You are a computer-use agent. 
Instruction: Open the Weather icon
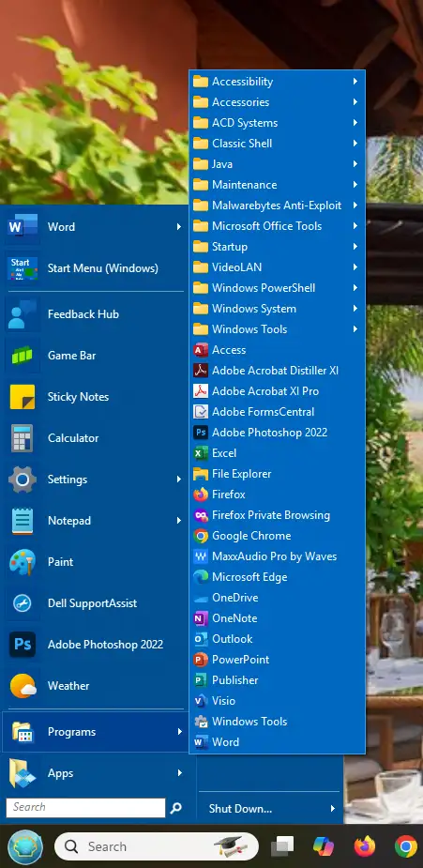pyautogui.click(x=23, y=686)
